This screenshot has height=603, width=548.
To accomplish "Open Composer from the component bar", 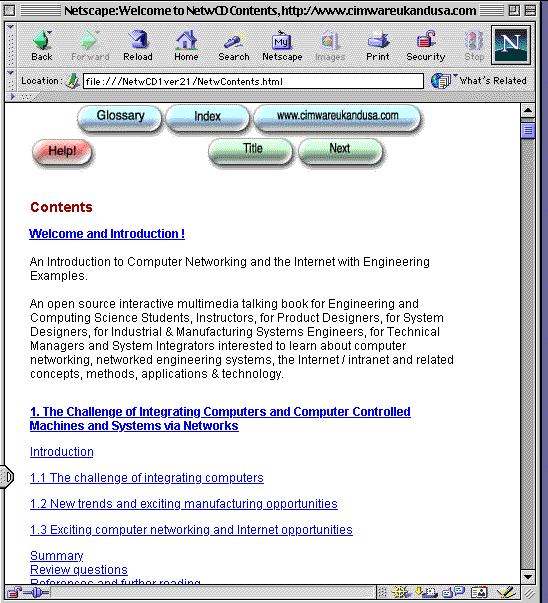I will pos(506,592).
